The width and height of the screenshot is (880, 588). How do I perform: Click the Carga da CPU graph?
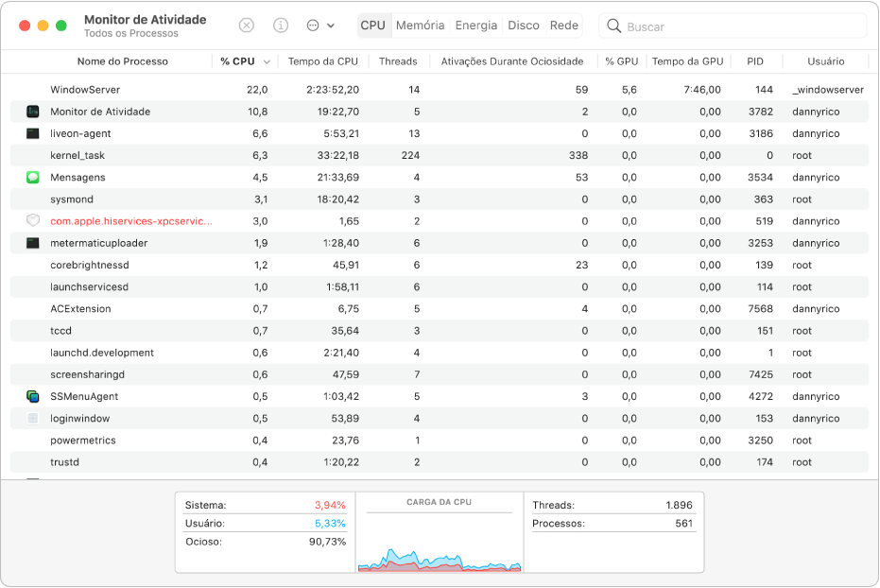point(440,539)
